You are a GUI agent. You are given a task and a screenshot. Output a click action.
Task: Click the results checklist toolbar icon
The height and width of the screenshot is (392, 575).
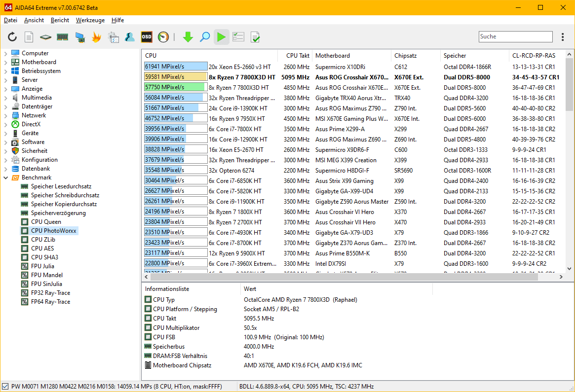point(238,36)
